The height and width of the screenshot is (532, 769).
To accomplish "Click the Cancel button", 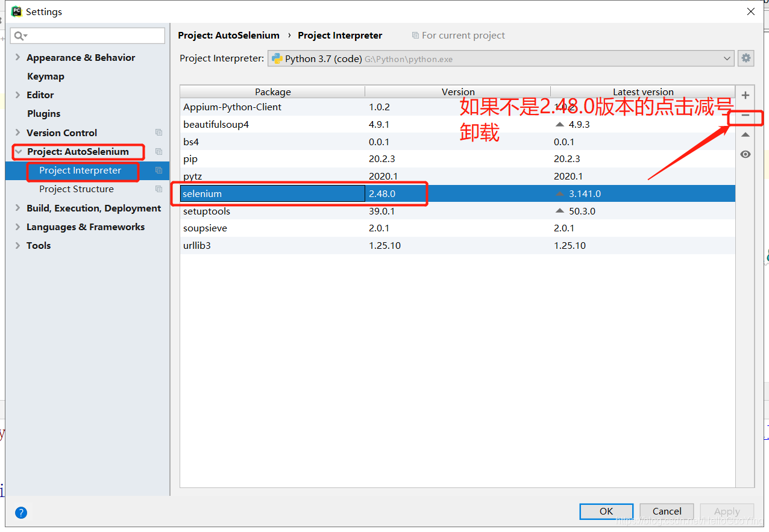I will (x=667, y=512).
